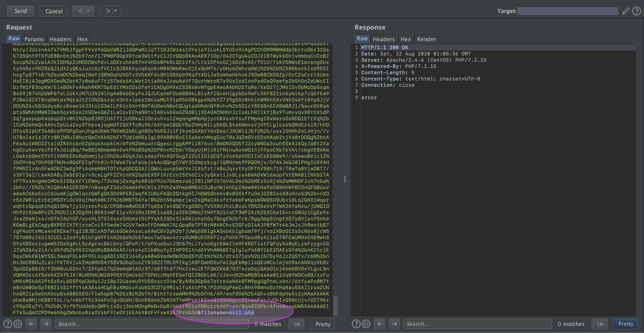Click the highlighted evil.php filename value

click(x=241, y=312)
